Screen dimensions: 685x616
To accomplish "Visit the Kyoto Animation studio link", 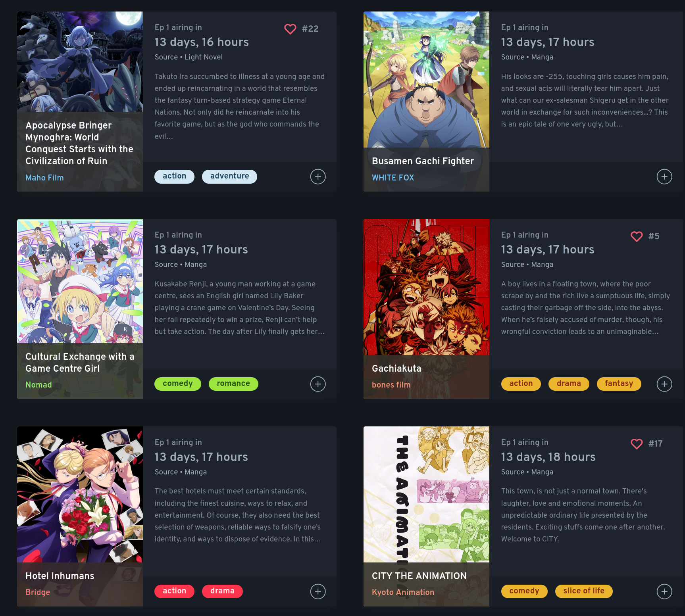I will click(x=403, y=592).
